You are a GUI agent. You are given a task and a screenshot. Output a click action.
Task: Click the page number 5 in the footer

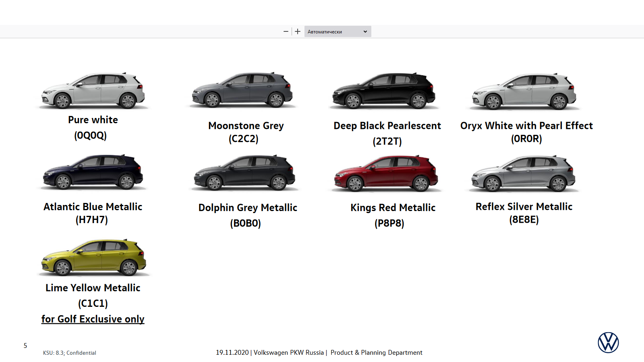(25, 345)
